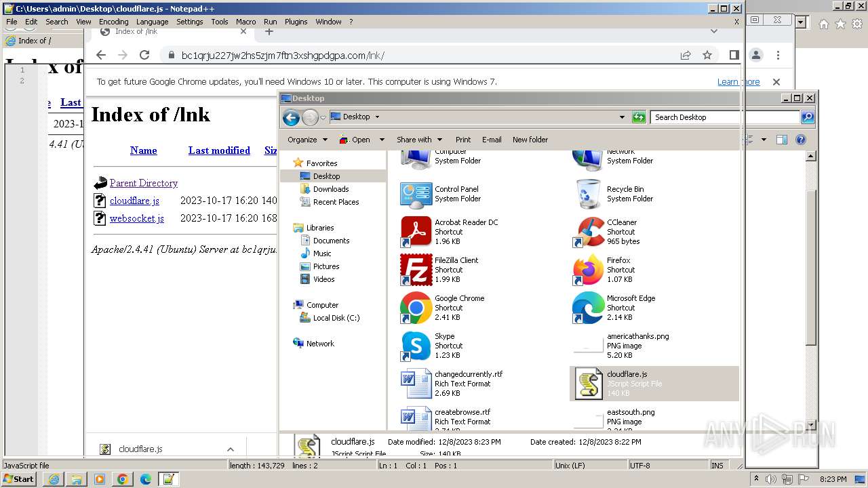Select the Acrobat Reader DC shortcut
Screen dimensions: 868x488
click(x=416, y=232)
